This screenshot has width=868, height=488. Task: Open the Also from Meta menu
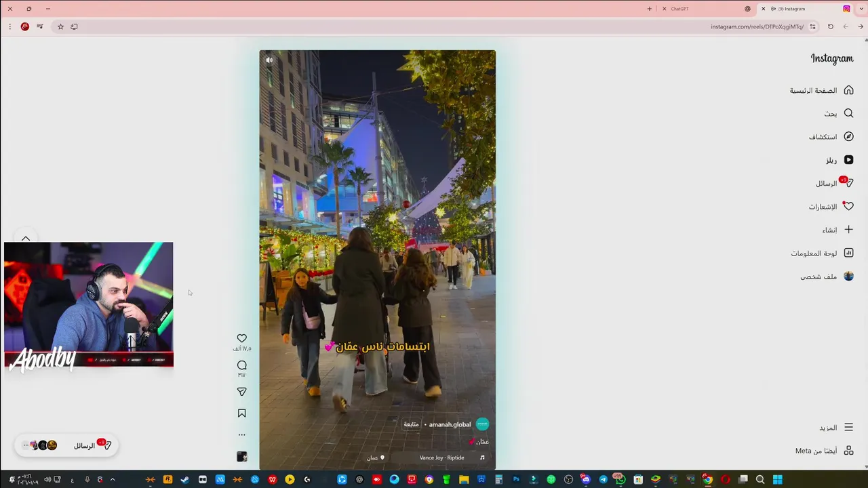point(825,451)
